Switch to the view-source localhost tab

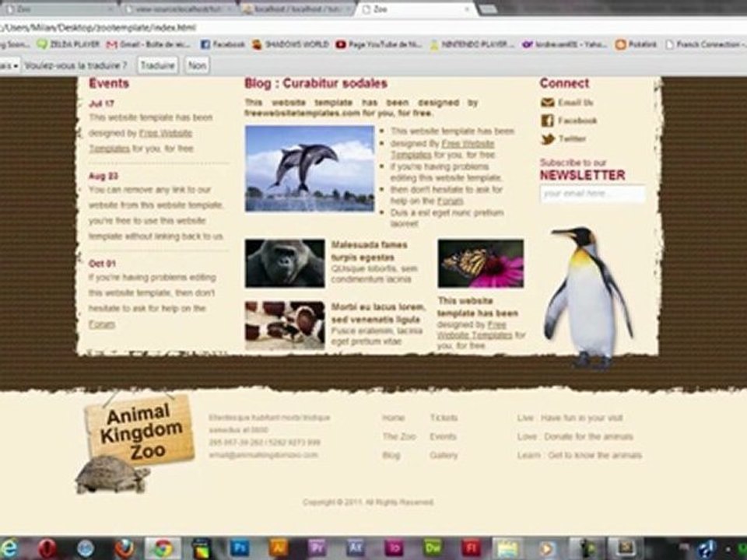click(177, 9)
